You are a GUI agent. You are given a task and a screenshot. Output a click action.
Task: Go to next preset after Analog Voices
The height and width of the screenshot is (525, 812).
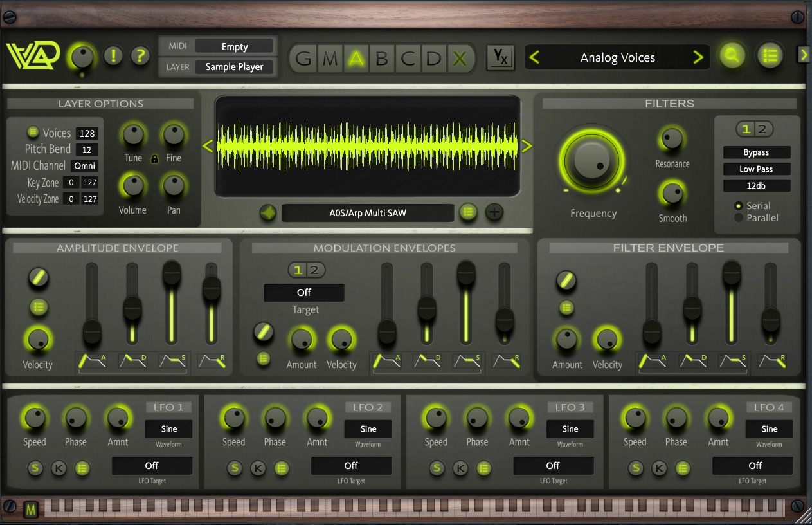click(698, 58)
